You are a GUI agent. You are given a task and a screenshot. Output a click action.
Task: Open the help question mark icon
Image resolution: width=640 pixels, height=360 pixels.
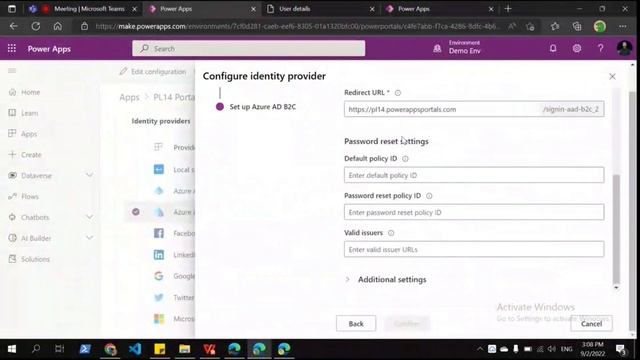click(600, 49)
